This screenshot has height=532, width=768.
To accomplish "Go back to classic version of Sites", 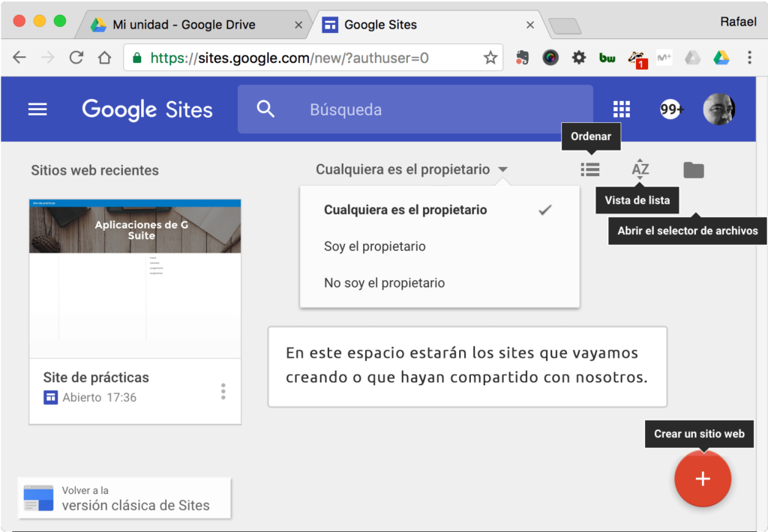I will pyautogui.click(x=124, y=498).
